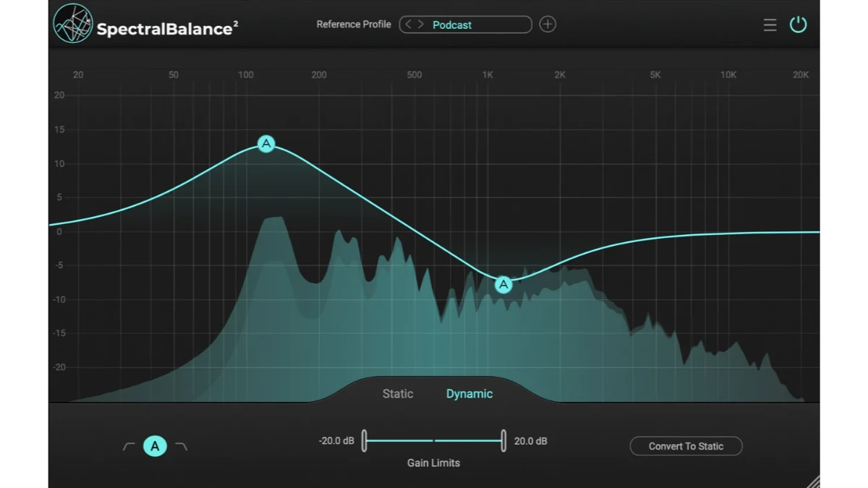Click the maximum Gain Limits slider handle

coord(503,440)
